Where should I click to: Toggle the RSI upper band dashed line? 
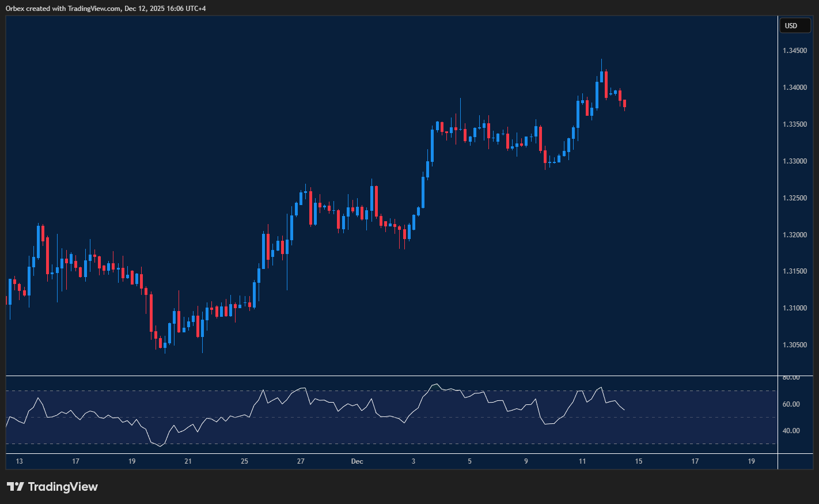click(x=403, y=390)
